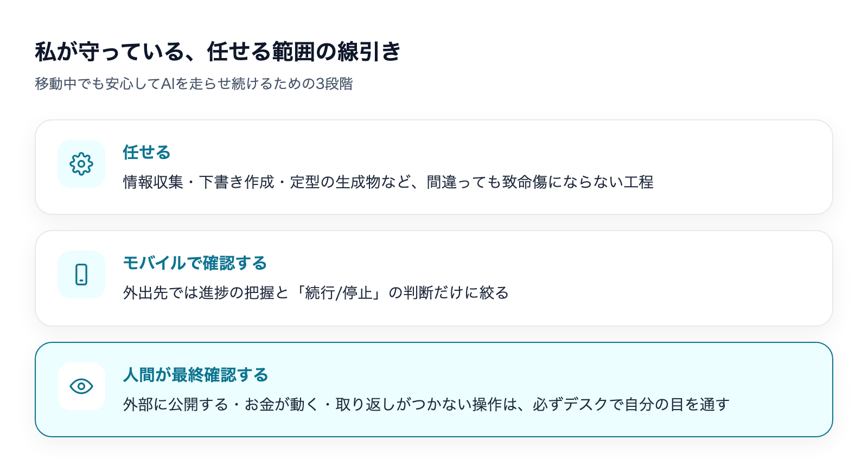This screenshot has height=472, width=868.
Task: Open the 任せる card heading
Action: (146, 152)
